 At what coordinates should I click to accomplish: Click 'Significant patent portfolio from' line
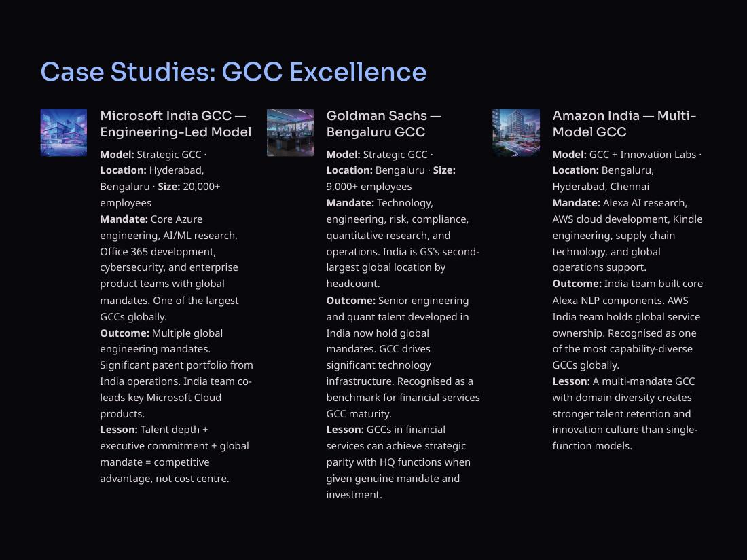177,365
